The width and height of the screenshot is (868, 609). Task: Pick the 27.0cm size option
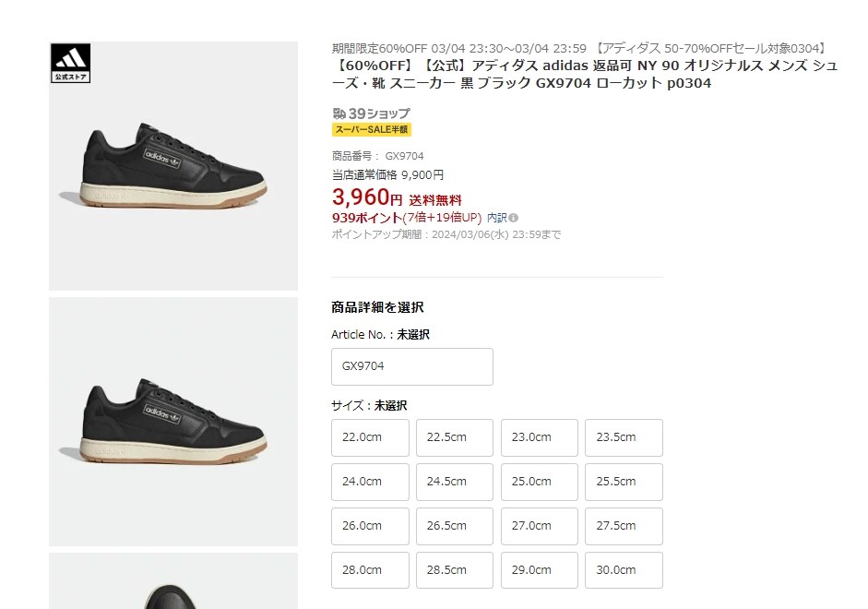tap(540, 526)
